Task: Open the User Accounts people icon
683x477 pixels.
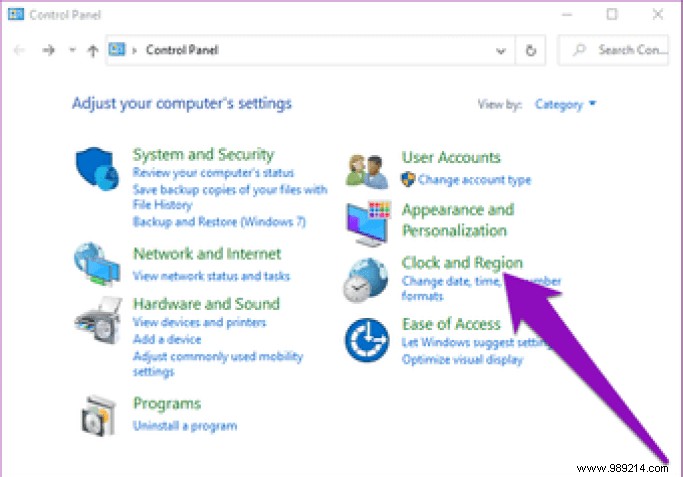Action: (367, 172)
